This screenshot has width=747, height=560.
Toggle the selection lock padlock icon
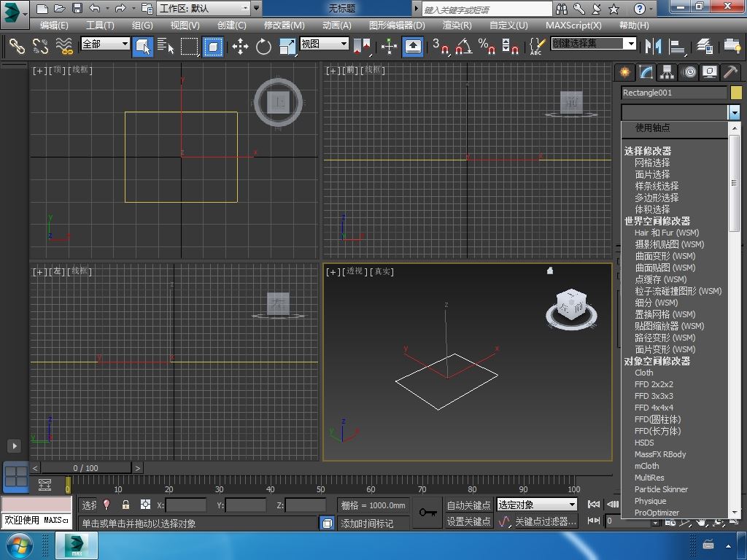click(125, 505)
